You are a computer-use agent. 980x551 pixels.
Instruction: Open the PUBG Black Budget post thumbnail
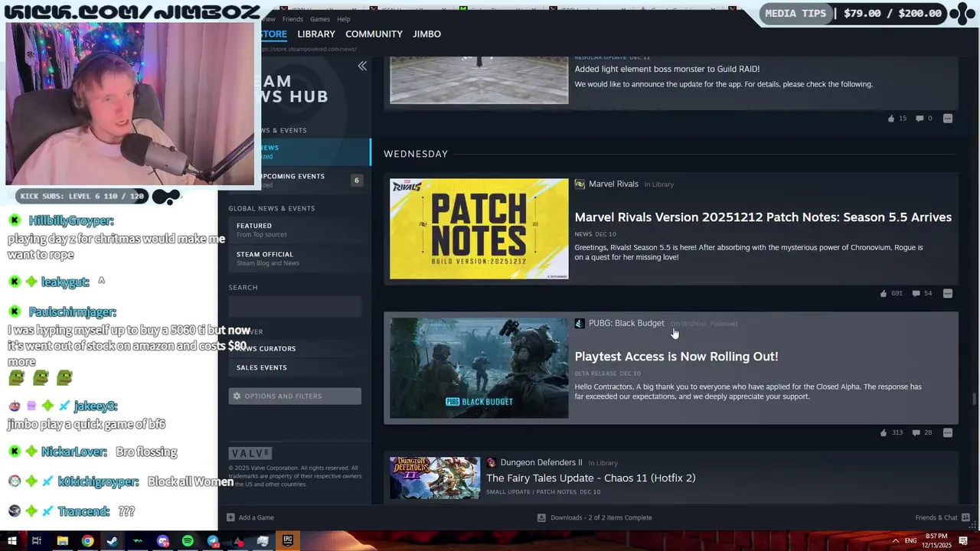479,368
